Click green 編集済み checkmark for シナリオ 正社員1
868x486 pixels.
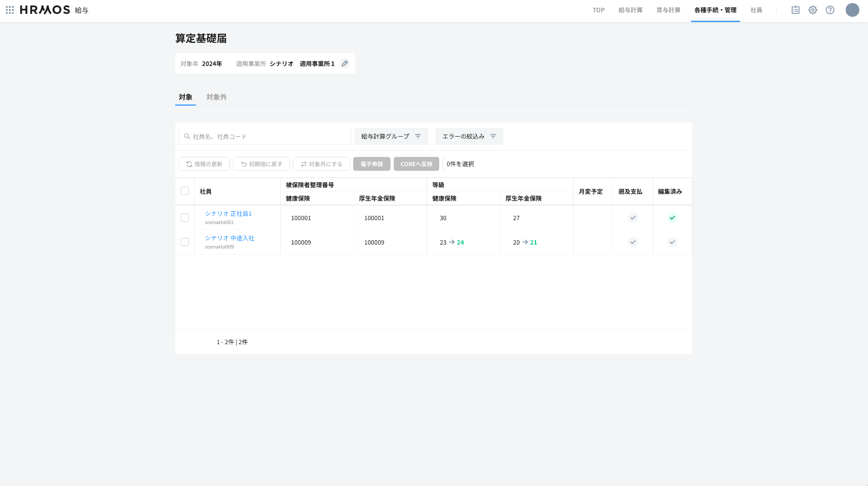click(x=672, y=218)
